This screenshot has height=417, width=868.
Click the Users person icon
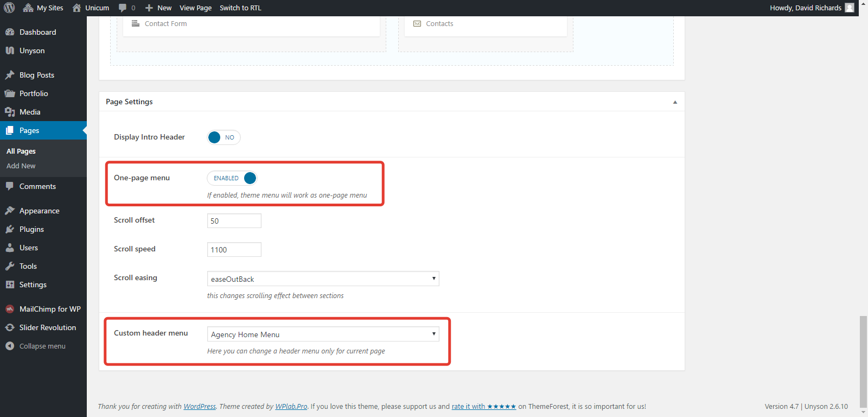[10, 248]
